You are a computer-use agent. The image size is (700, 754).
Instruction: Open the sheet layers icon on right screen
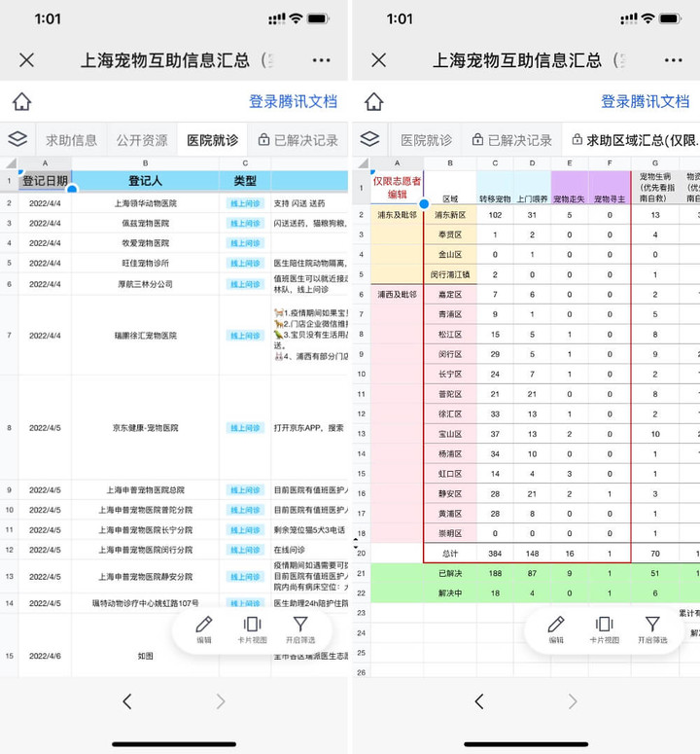click(x=370, y=139)
